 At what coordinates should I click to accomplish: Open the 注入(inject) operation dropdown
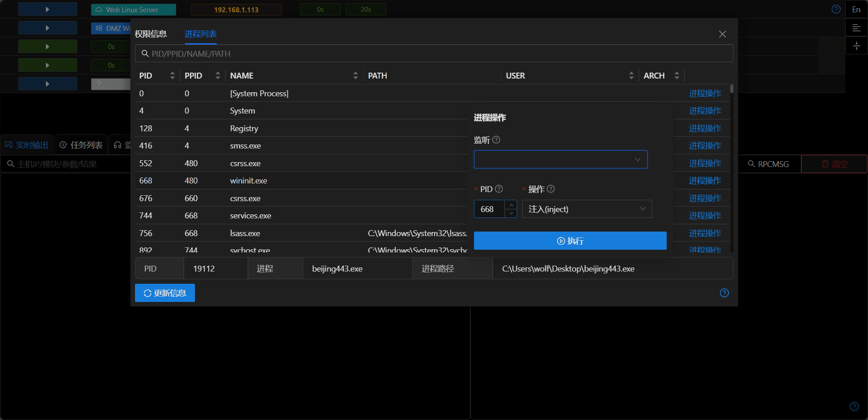click(x=587, y=209)
